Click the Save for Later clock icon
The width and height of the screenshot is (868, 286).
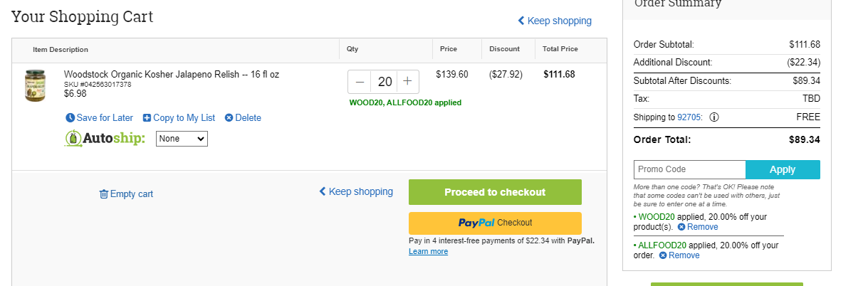(x=70, y=118)
